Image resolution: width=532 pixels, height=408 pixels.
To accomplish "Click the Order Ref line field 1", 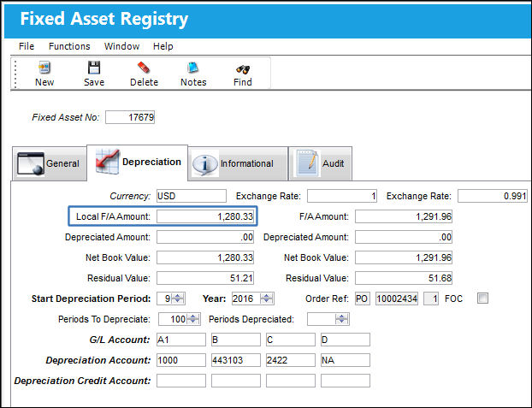I will tap(431, 299).
